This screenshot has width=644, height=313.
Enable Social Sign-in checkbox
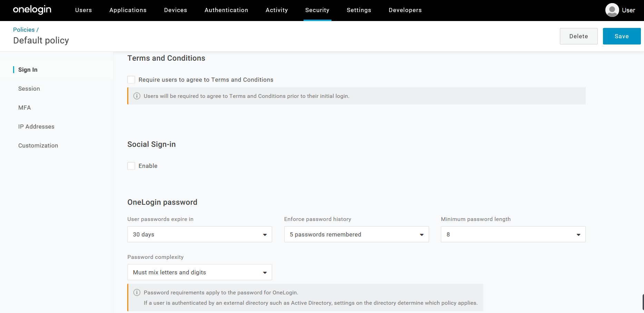point(131,166)
